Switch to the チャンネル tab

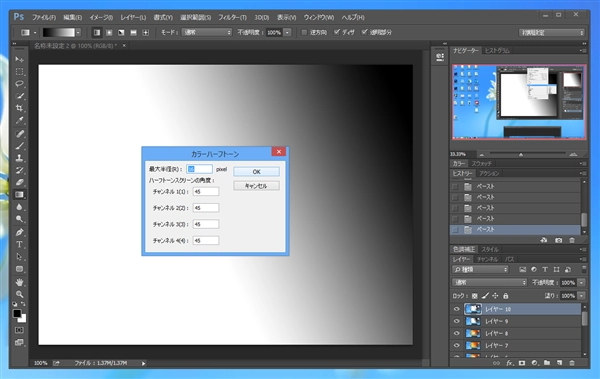487,259
